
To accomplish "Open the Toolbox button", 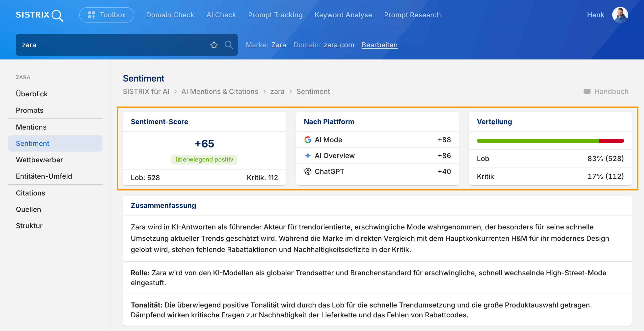I will [x=107, y=15].
